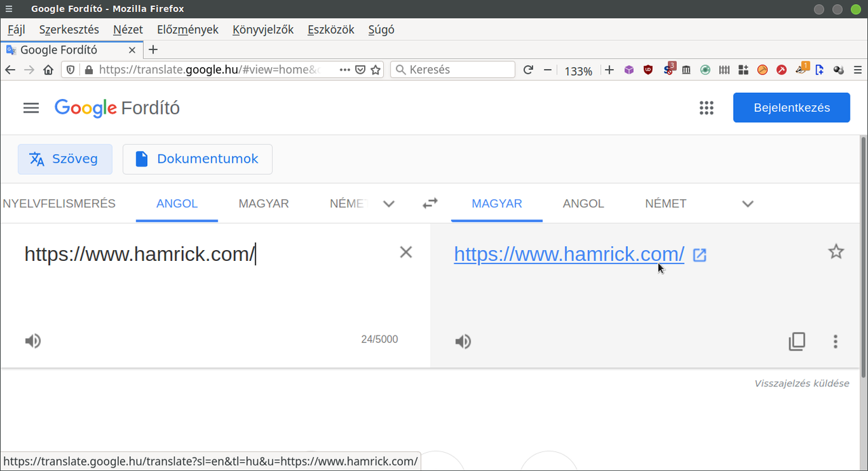
Task: Open the Könyvjelzők menu
Action: tap(263, 29)
